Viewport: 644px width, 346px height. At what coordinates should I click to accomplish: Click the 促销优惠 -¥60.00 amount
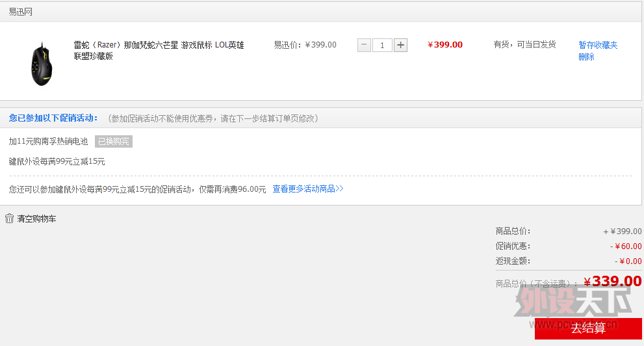tap(626, 246)
